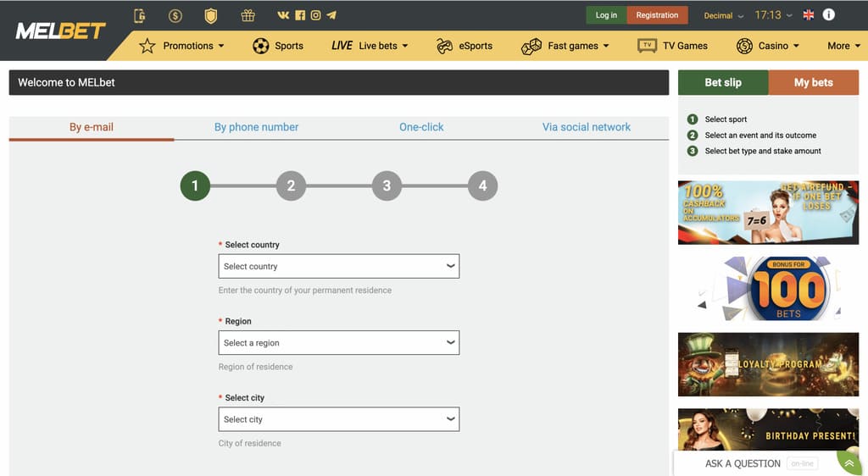Open the Loyalty Program banner
The height and width of the screenshot is (476, 868).
coord(768,364)
